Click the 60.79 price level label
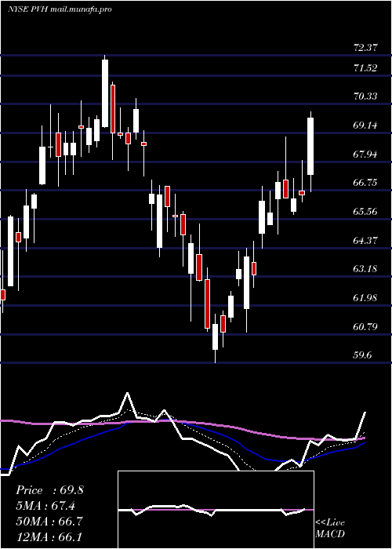 (365, 327)
